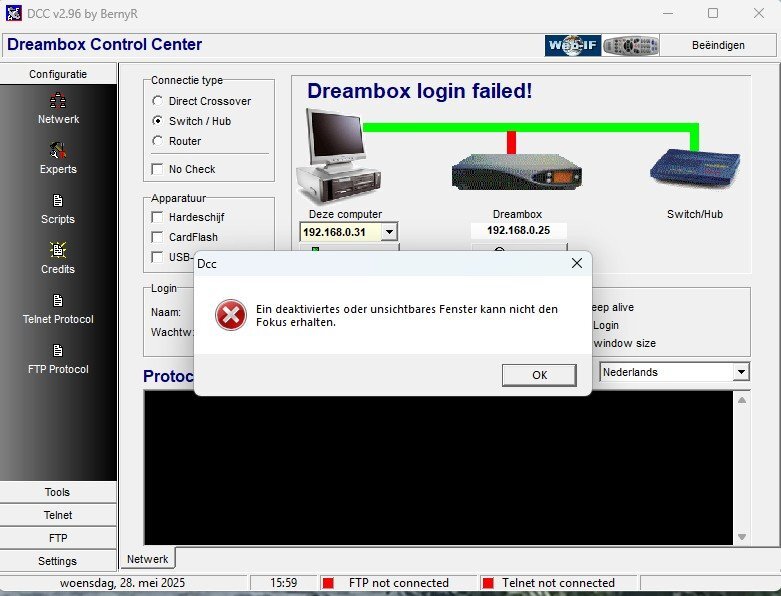This screenshot has width=781, height=596.
Task: Select the Netwerk bottom tab
Action: pos(147,559)
